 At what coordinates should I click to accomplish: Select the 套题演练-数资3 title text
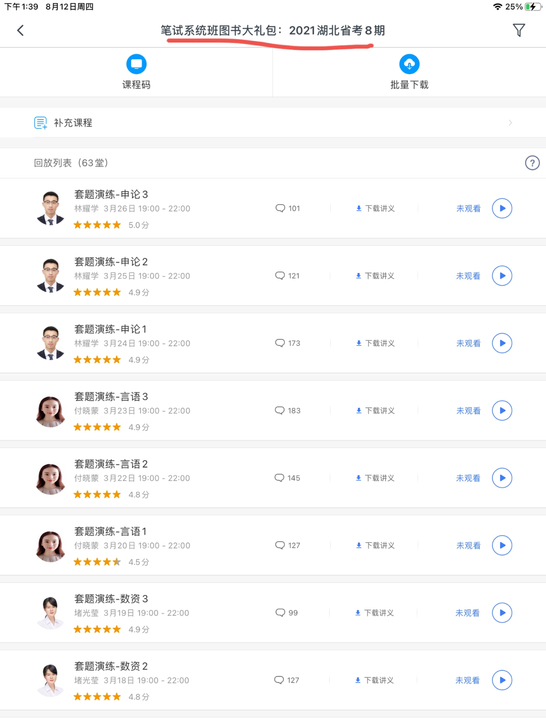tap(111, 598)
